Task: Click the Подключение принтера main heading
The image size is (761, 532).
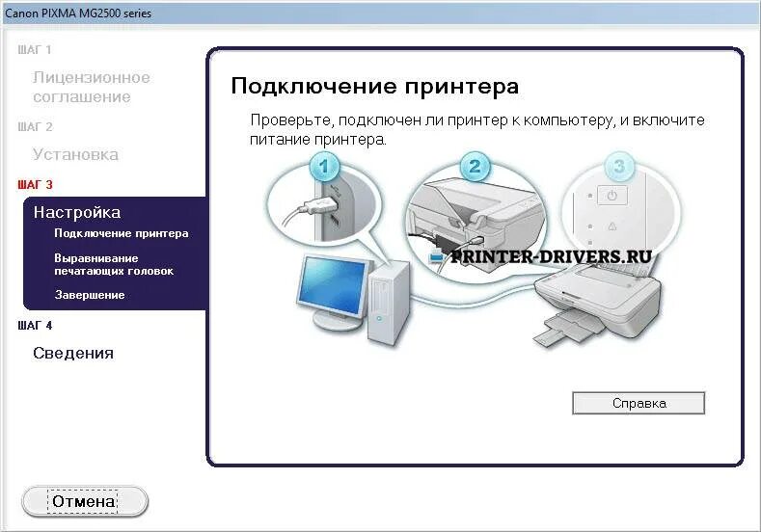Action: (x=374, y=87)
